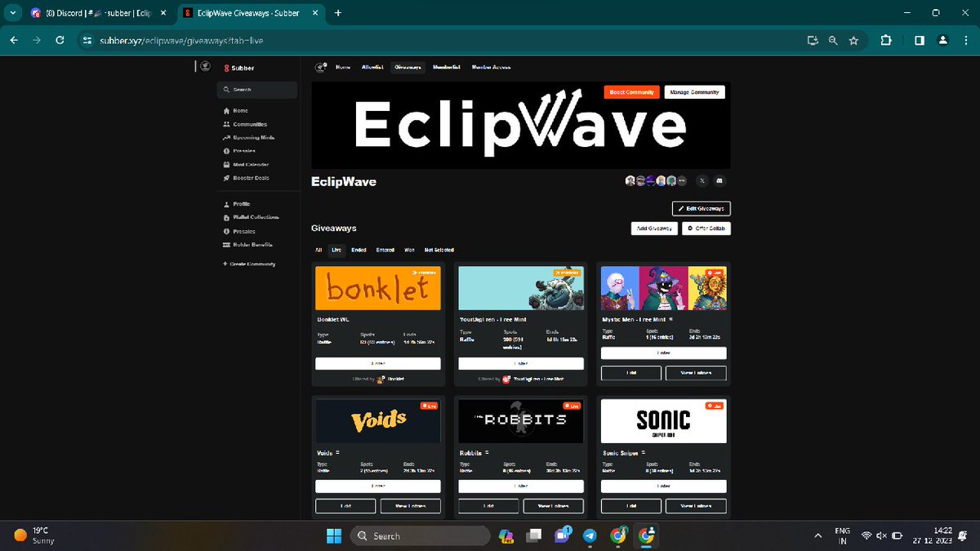Select the Entered giveaways filter

pos(385,250)
